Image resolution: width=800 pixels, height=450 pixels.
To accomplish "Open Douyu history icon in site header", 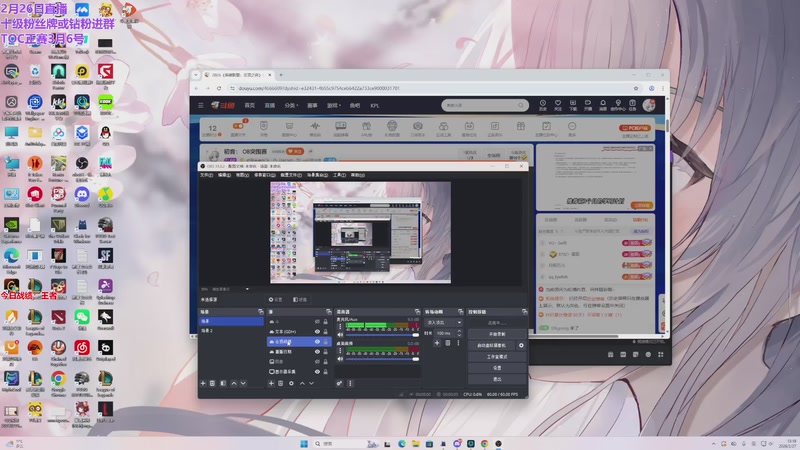I will (543, 105).
